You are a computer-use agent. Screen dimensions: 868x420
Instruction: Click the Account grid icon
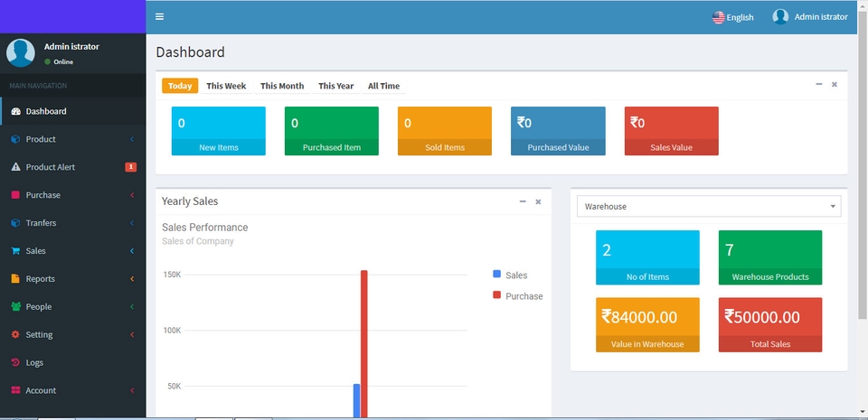coord(15,391)
